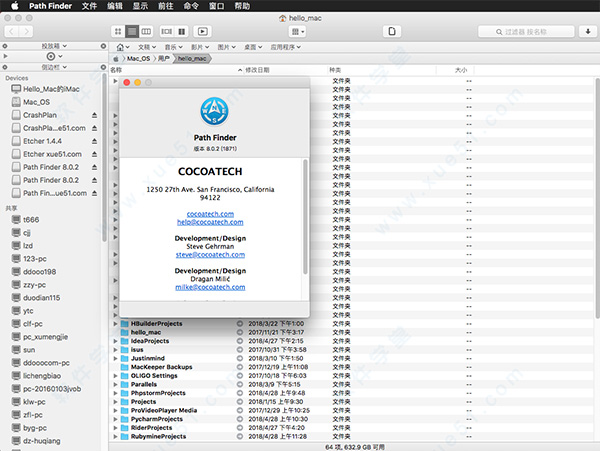This screenshot has height=451, width=600.
Task: Click the target circle icon in drop stack
Action: (x=51, y=56)
